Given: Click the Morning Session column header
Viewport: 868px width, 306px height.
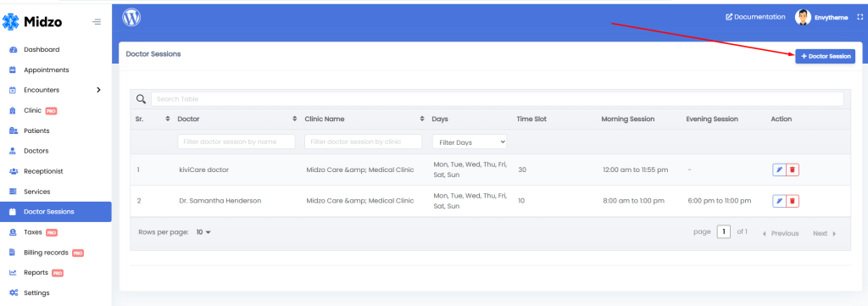Looking at the screenshot, I should 628,119.
